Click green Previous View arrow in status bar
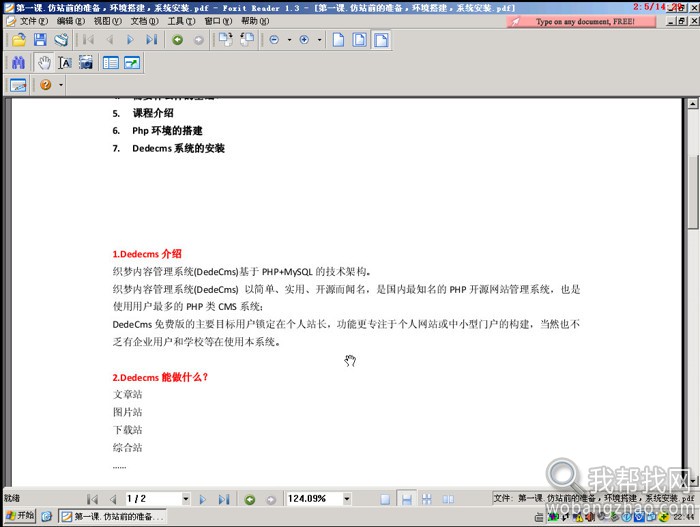This screenshot has height=527, width=700. pos(250,500)
